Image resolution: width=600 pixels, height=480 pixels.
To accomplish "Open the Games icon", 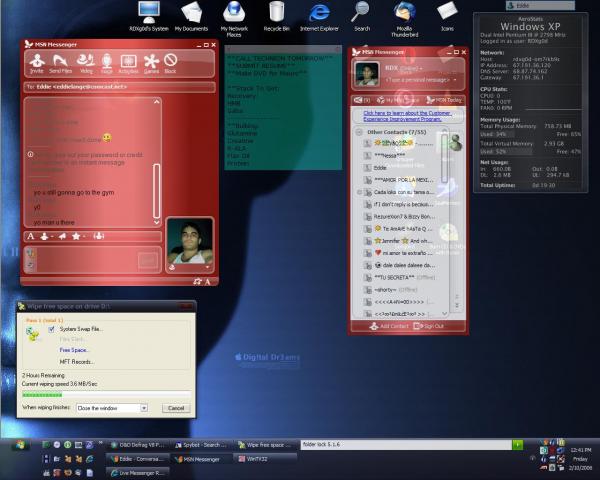I will click(151, 64).
